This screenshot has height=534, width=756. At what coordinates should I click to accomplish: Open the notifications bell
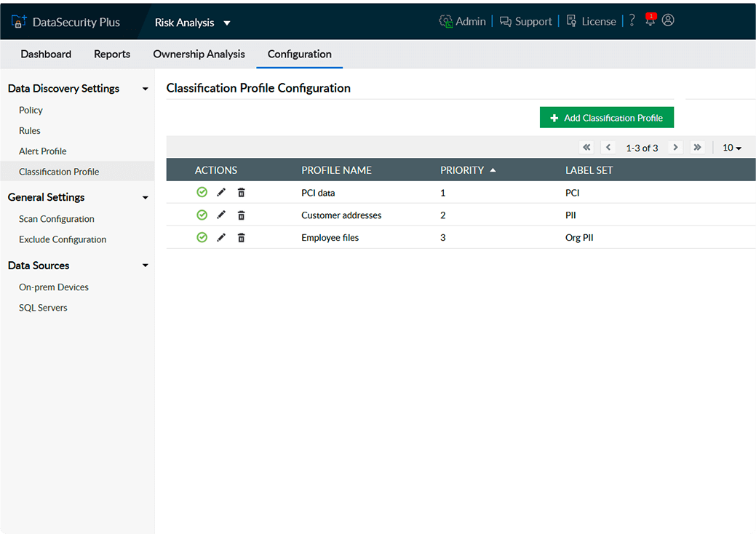(650, 21)
